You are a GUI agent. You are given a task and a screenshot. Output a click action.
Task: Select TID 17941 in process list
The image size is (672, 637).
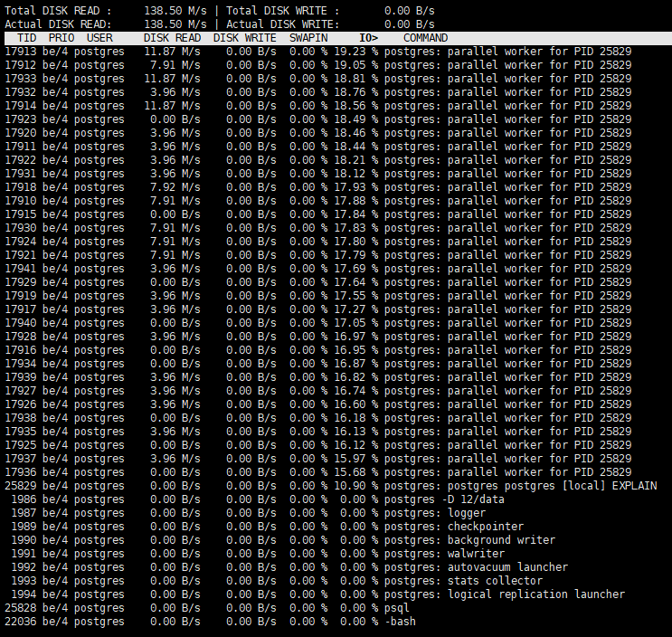(21, 269)
